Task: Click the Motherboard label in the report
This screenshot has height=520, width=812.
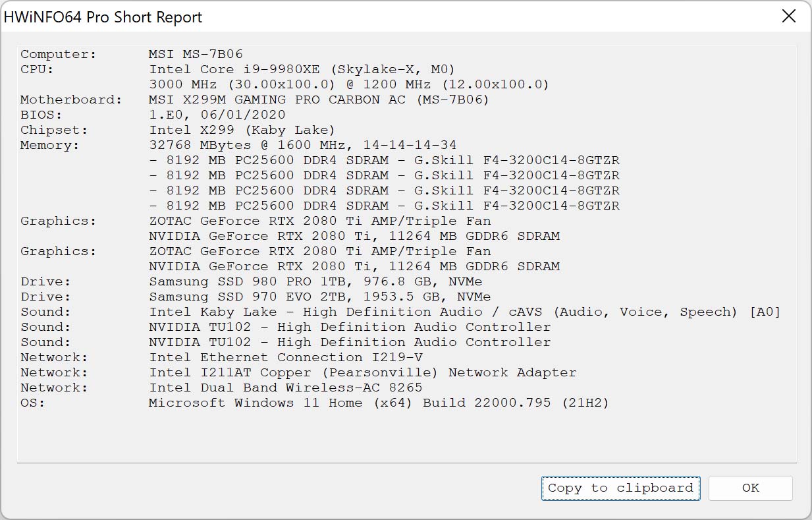Action: pyautogui.click(x=71, y=100)
